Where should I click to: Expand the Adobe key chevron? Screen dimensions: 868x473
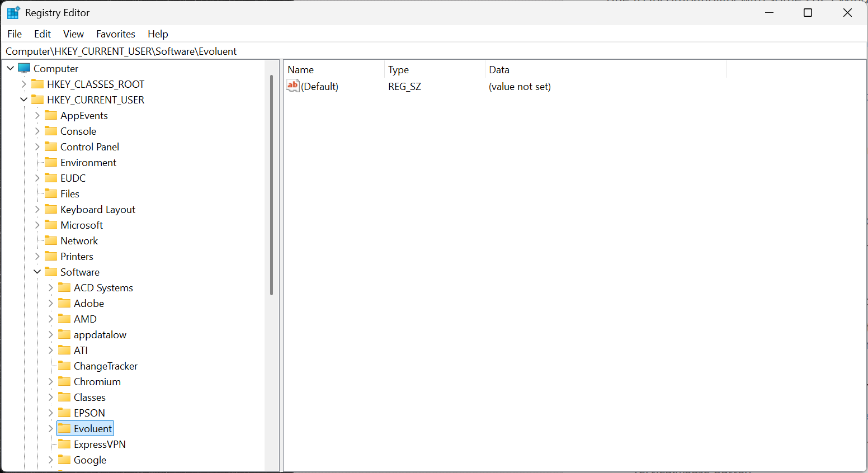point(50,303)
